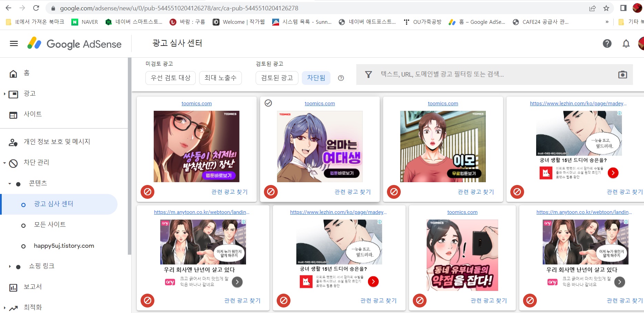Viewport: 644px width, 313px height.
Task: Click the 보고서 chart icon in sidebar
Action: coord(13,287)
